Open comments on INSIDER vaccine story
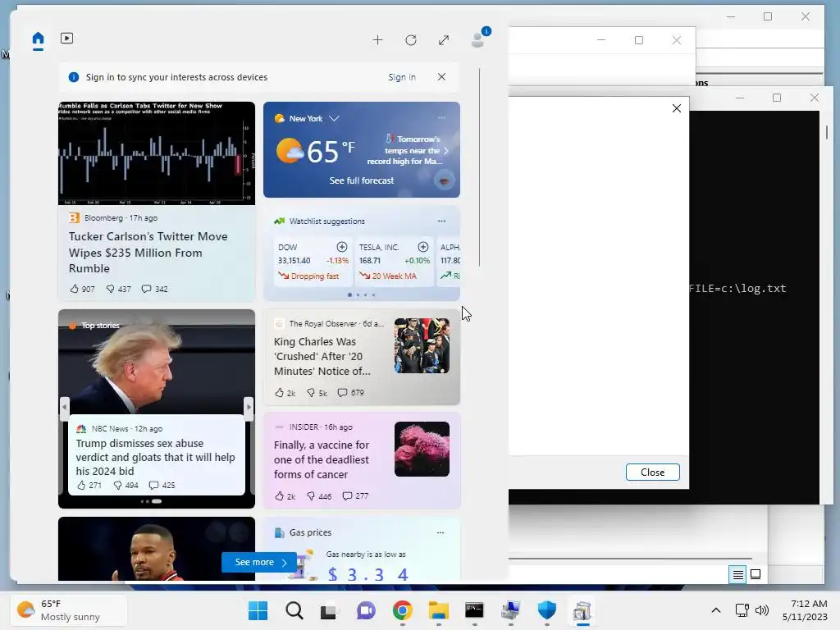The width and height of the screenshot is (840, 630). point(356,496)
